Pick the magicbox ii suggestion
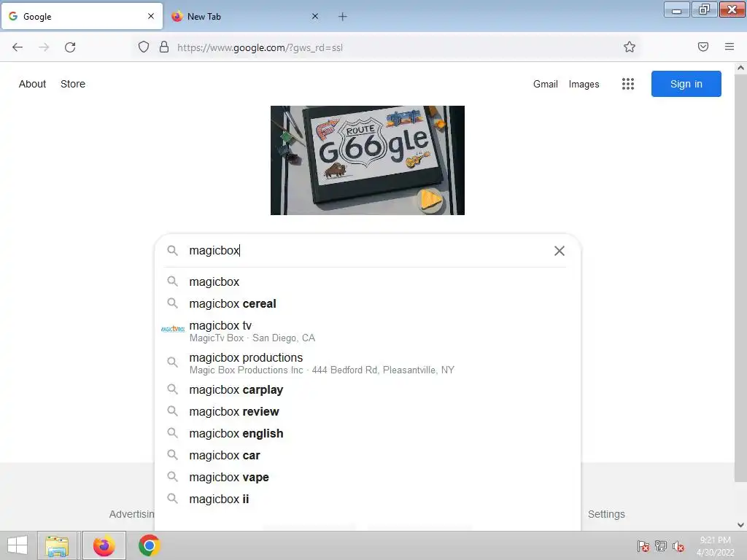The width and height of the screenshot is (747, 560). (368, 499)
